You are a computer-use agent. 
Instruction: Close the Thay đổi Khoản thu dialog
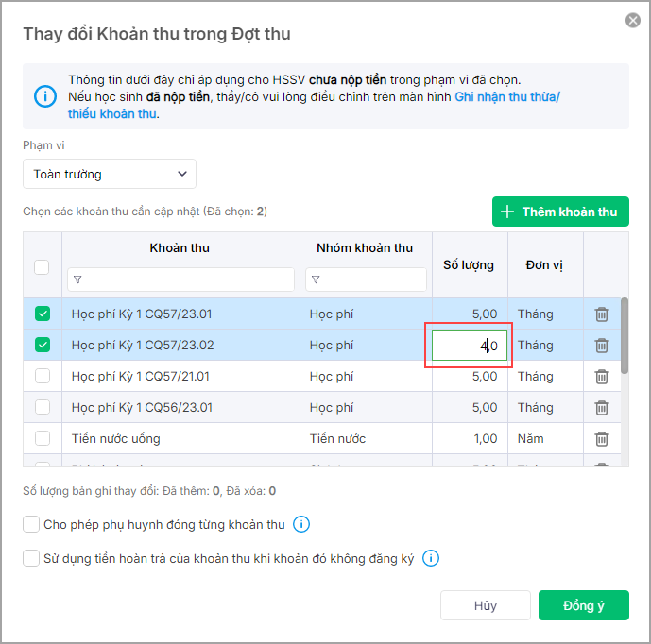633,21
